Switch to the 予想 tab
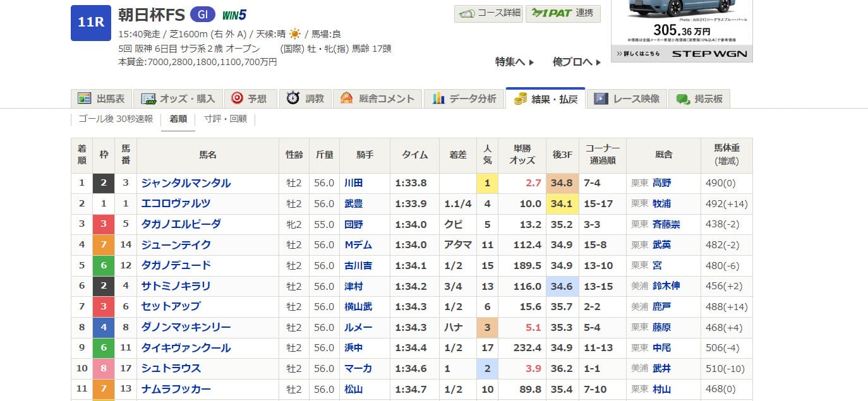Screen dimensions: 868x401 250,99
